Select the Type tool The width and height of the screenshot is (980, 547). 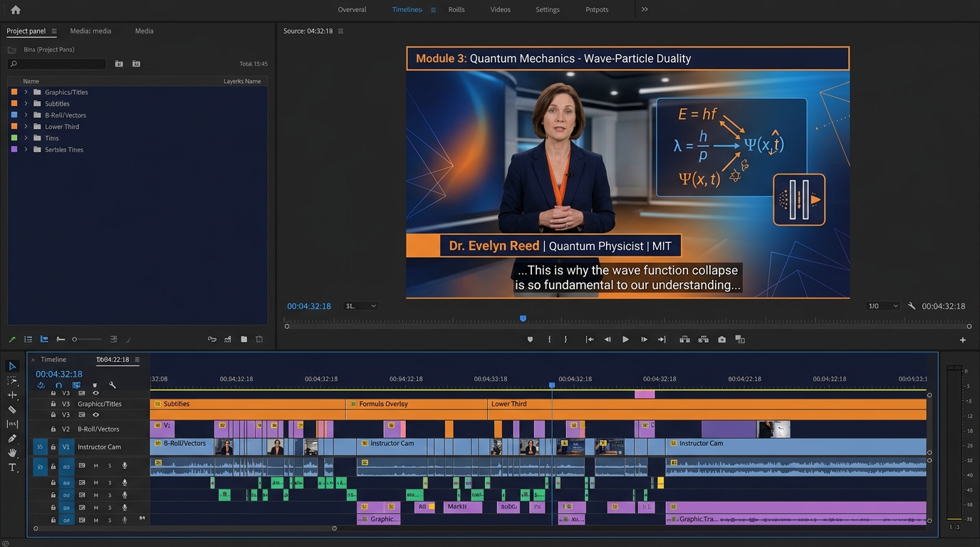click(12, 467)
